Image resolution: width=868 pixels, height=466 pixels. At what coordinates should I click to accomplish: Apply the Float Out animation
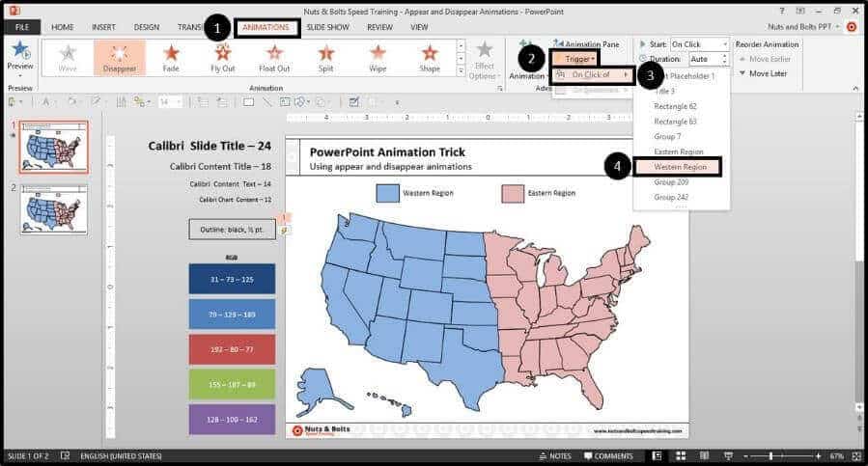274,58
